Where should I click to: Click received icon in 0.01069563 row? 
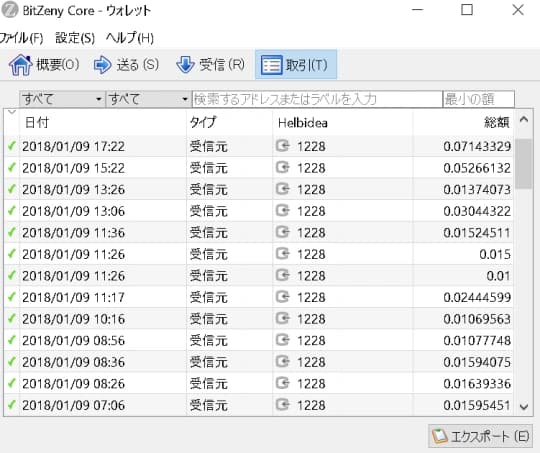[x=283, y=318]
